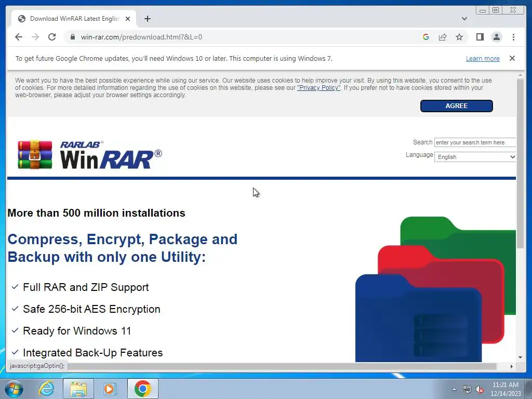
Task: Click the search term input field
Action: point(475,142)
